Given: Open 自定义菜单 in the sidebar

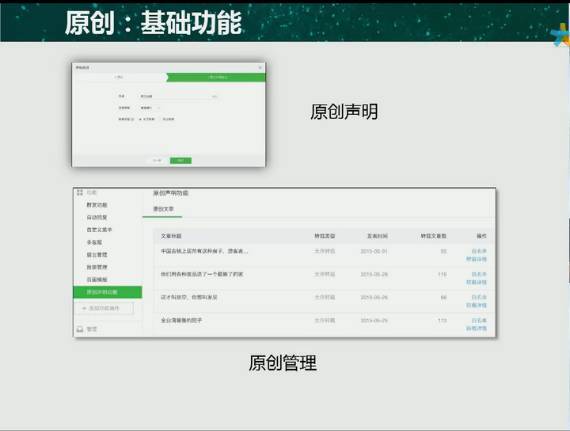Looking at the screenshot, I should (x=99, y=230).
